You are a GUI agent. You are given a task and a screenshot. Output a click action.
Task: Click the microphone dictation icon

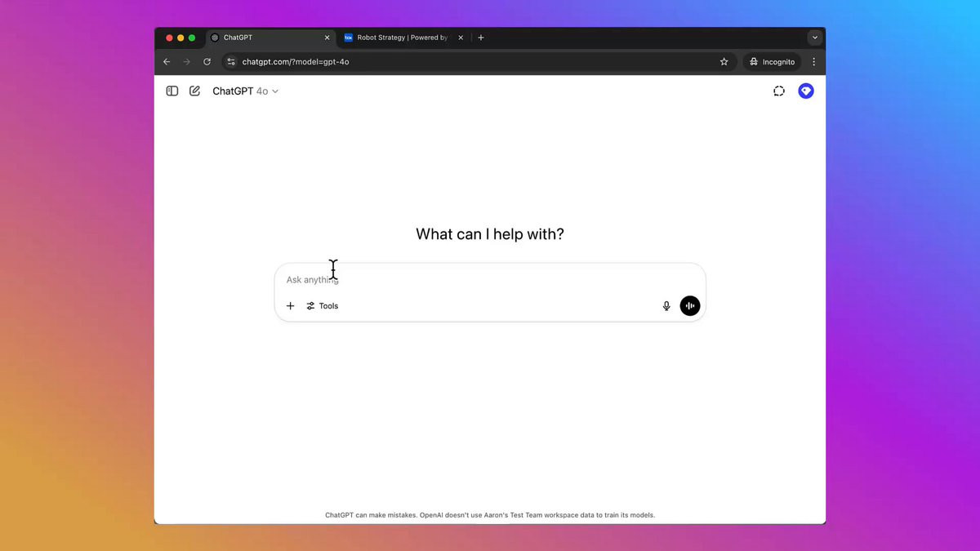point(666,306)
